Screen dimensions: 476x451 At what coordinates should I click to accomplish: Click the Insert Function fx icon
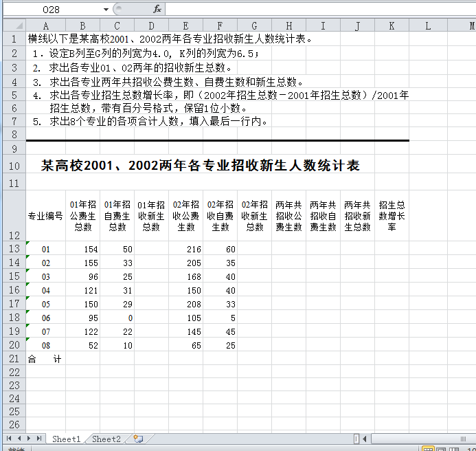157,9
